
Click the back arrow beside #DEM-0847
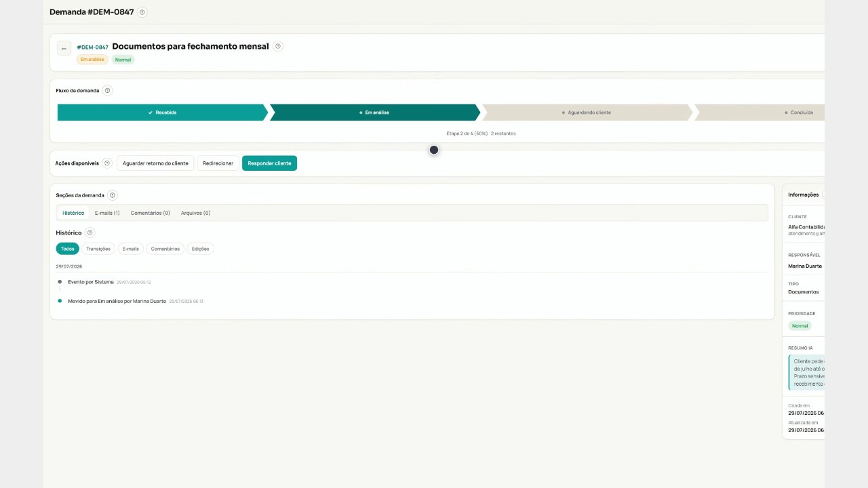tap(64, 48)
